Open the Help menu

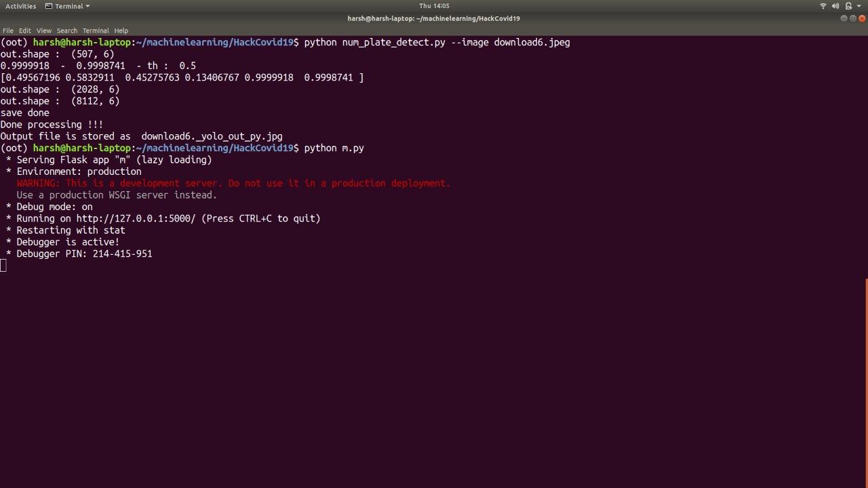pyautogui.click(x=121, y=30)
